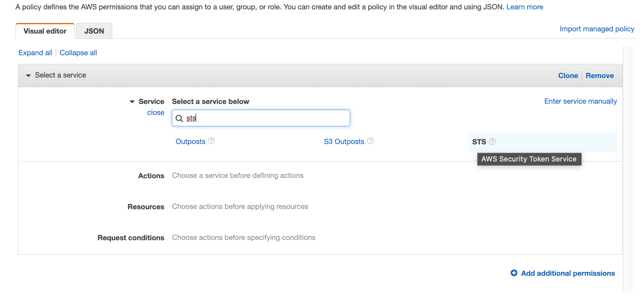Viewport: 644px width, 299px height.
Task: Switch to the JSON tab
Action: (94, 31)
